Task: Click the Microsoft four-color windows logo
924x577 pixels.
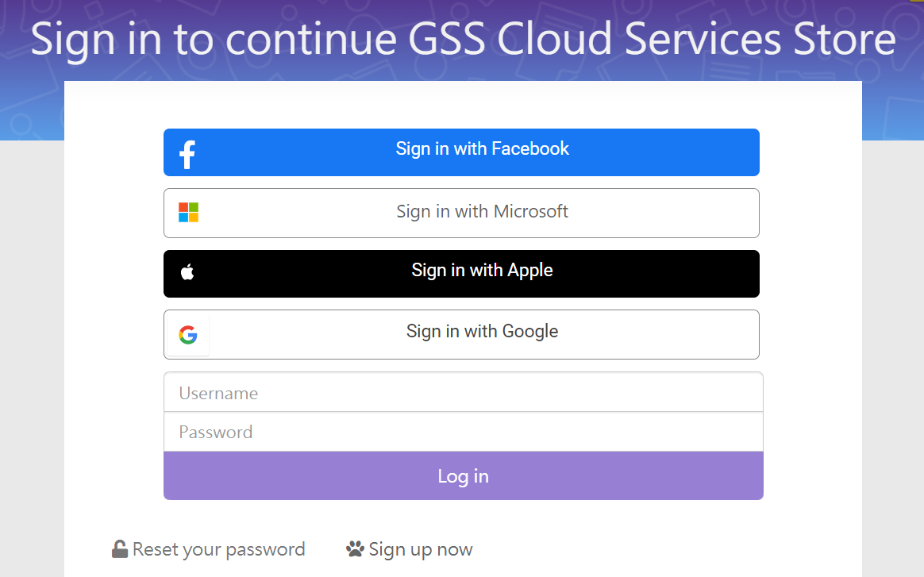Action: pyautogui.click(x=188, y=213)
